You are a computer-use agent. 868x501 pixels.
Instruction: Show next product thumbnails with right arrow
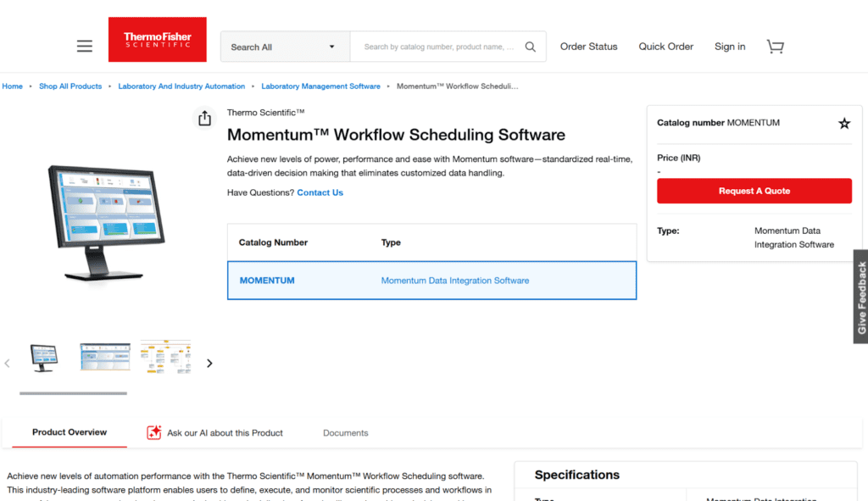[209, 364]
